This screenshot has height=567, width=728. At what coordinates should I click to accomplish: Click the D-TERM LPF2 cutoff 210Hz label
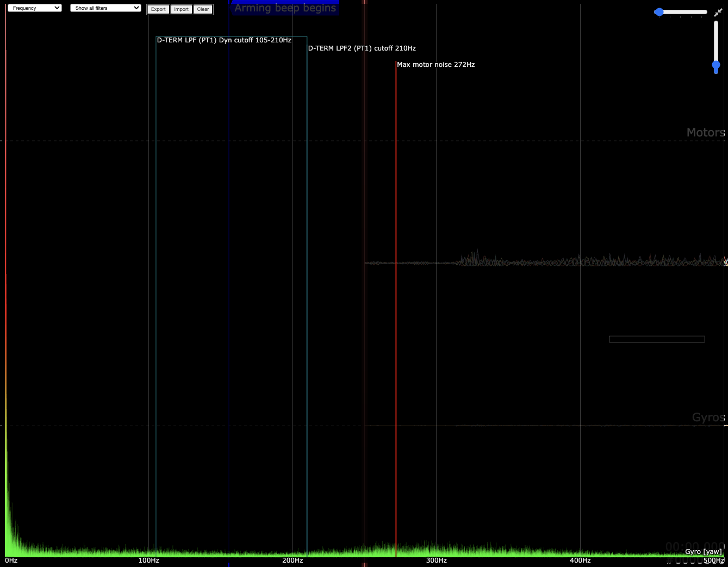[x=362, y=48]
